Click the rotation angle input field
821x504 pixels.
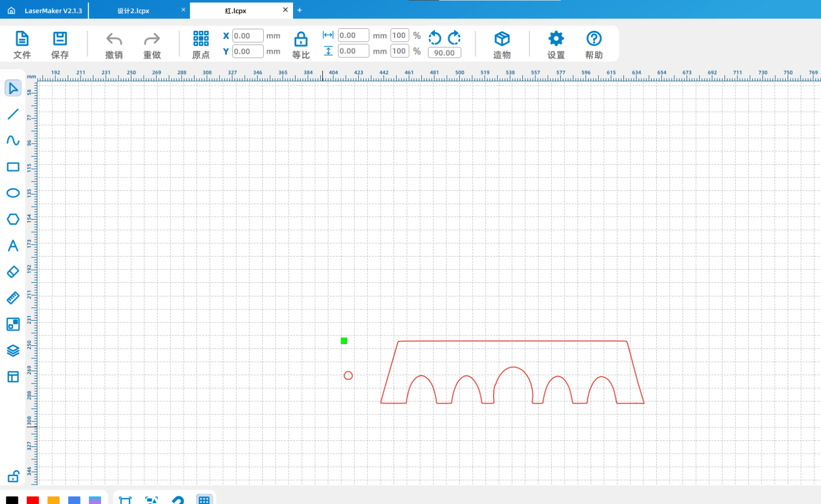(444, 53)
